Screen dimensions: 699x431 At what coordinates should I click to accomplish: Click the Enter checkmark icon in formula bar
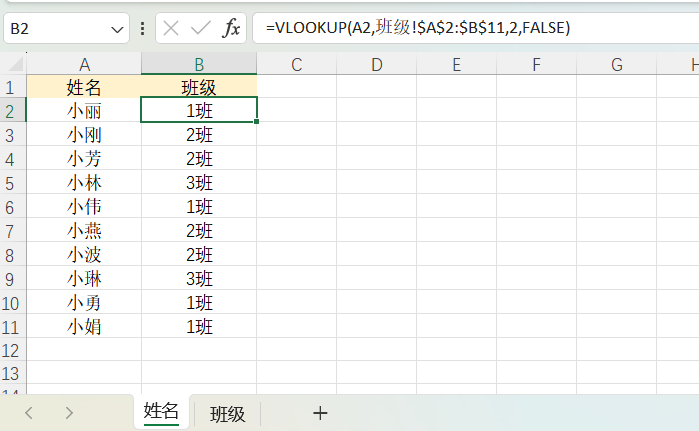point(201,29)
